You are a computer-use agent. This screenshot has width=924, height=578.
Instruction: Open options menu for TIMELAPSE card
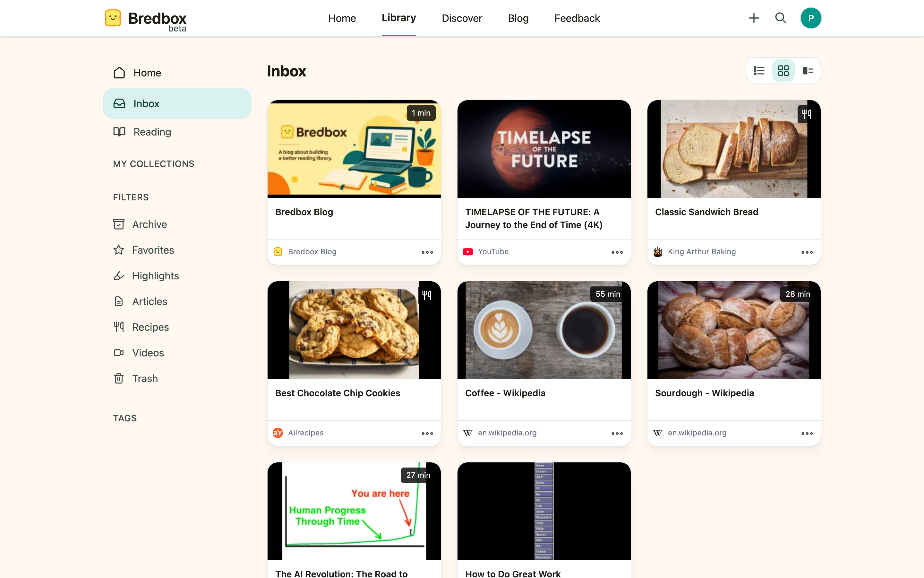tap(617, 252)
